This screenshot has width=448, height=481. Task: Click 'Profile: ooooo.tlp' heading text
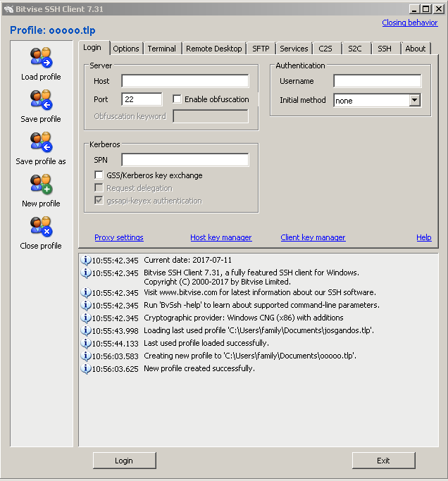coord(53,30)
